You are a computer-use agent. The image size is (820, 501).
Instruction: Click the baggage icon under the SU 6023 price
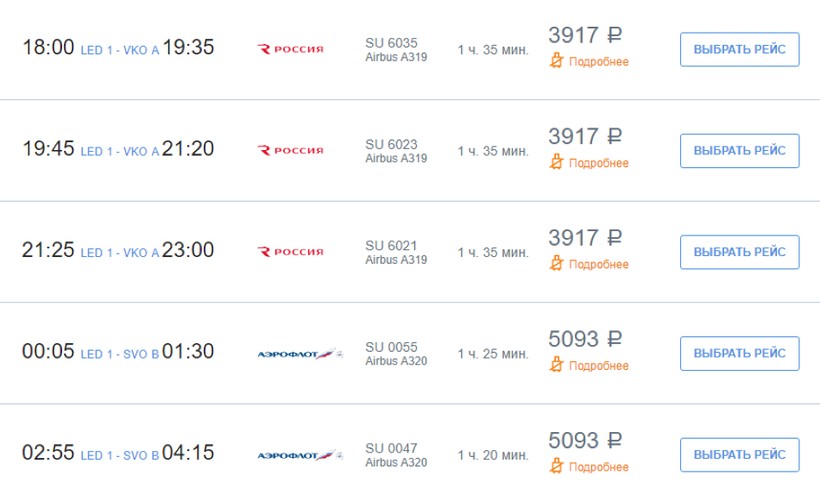coord(557,163)
